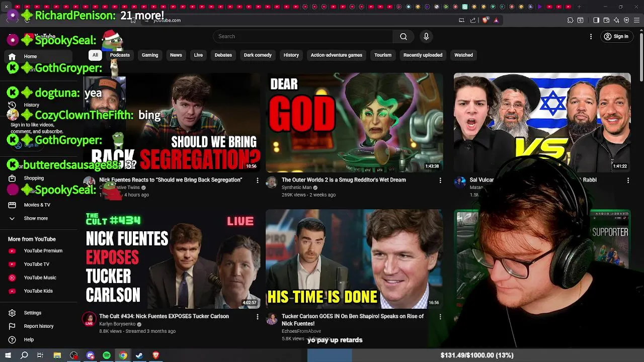The width and height of the screenshot is (644, 362).
Task: Visit the Synthetic Man channel name
Action: coord(296,188)
